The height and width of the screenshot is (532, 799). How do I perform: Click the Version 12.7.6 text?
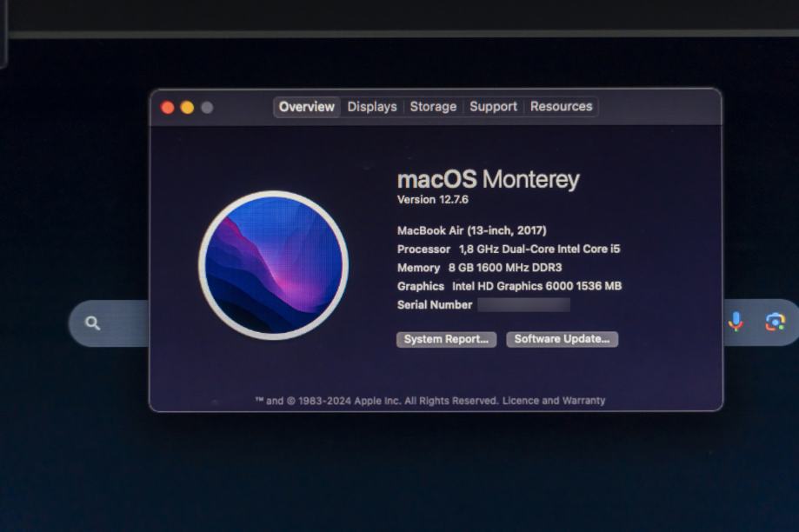pyautogui.click(x=433, y=200)
